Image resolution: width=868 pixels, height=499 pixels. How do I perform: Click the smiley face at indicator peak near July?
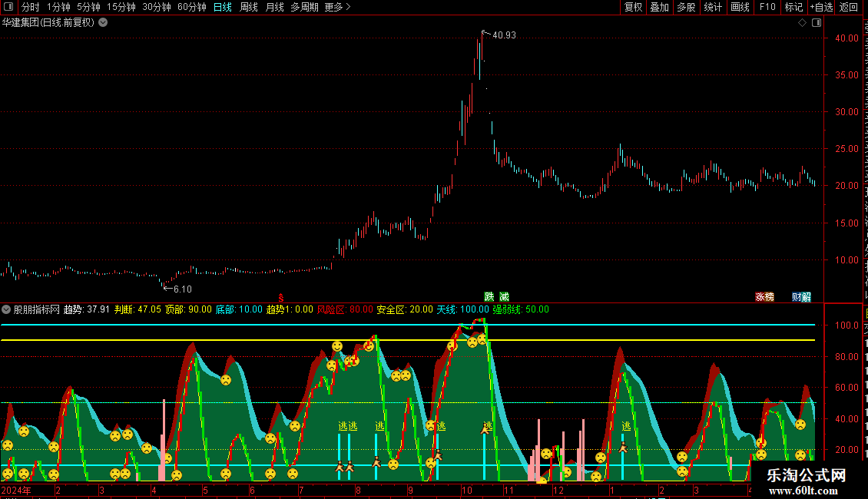[x=337, y=346]
